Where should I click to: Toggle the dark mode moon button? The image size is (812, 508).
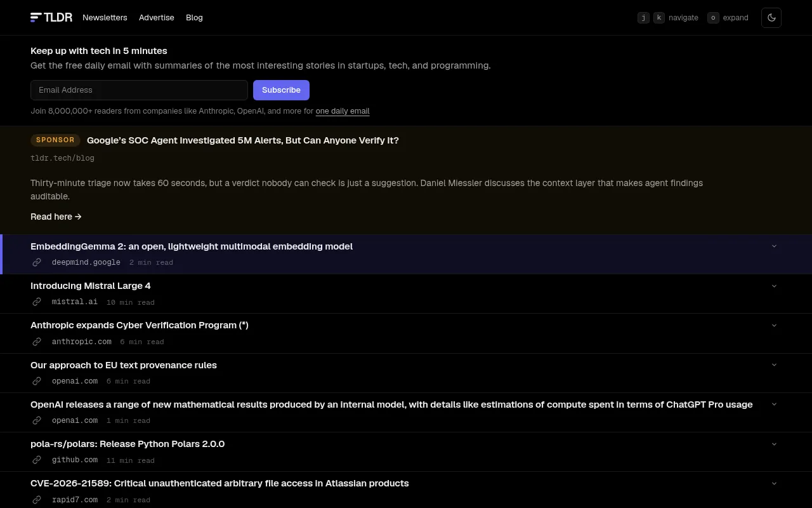(x=771, y=18)
